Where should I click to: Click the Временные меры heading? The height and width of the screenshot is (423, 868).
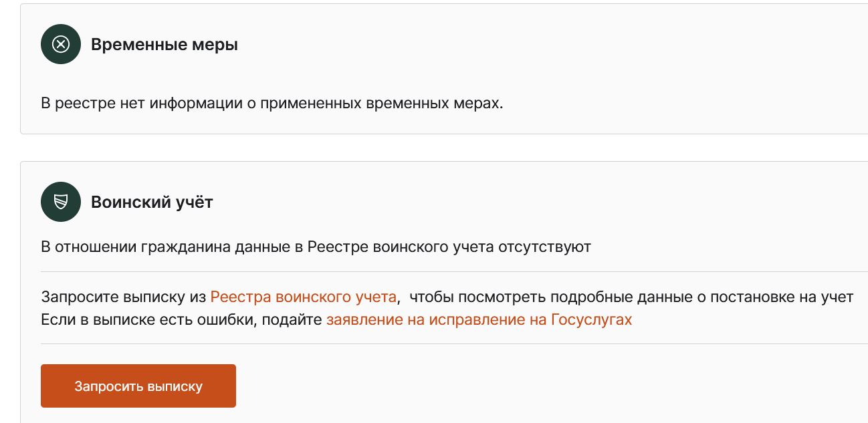pyautogui.click(x=165, y=45)
